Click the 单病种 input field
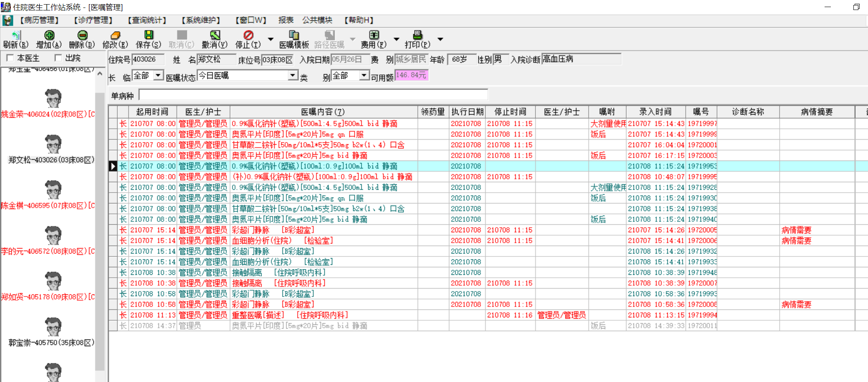The height and width of the screenshot is (382, 868). pyautogui.click(x=313, y=95)
